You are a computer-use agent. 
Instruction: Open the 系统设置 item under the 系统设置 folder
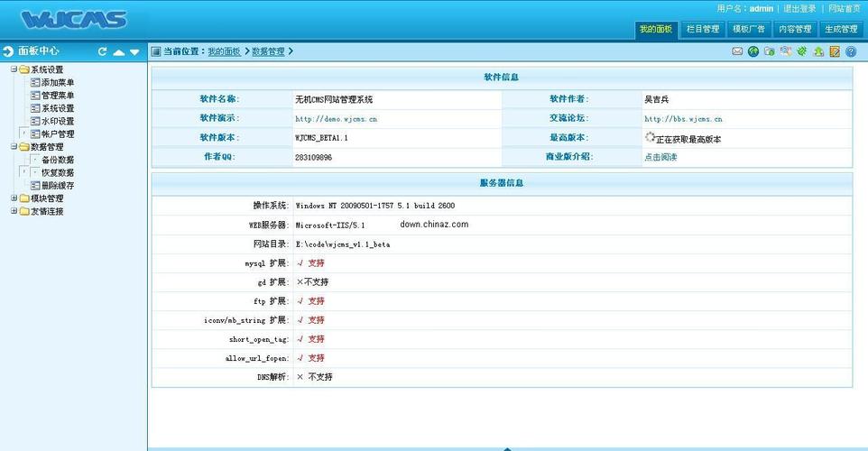point(58,108)
